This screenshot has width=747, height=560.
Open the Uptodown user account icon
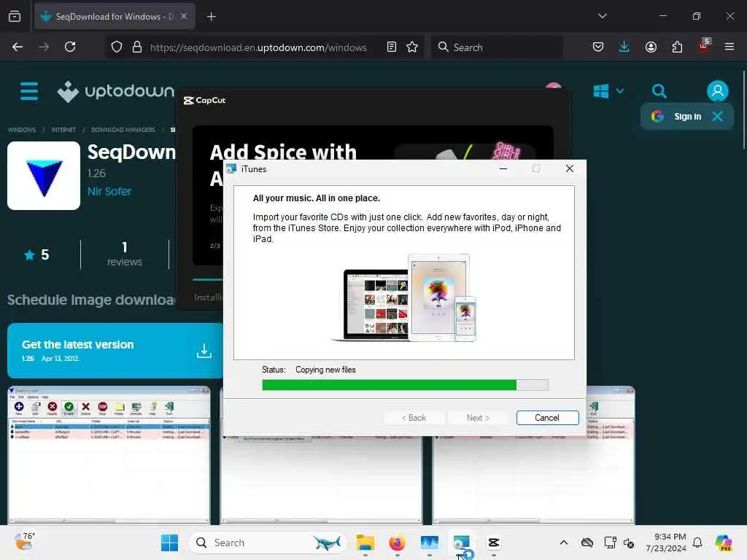click(x=718, y=90)
